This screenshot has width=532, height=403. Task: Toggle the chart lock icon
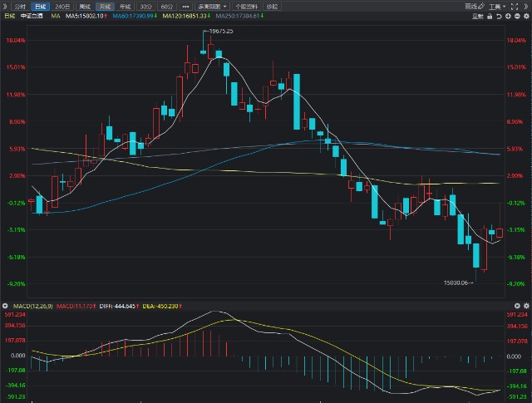tap(490, 17)
